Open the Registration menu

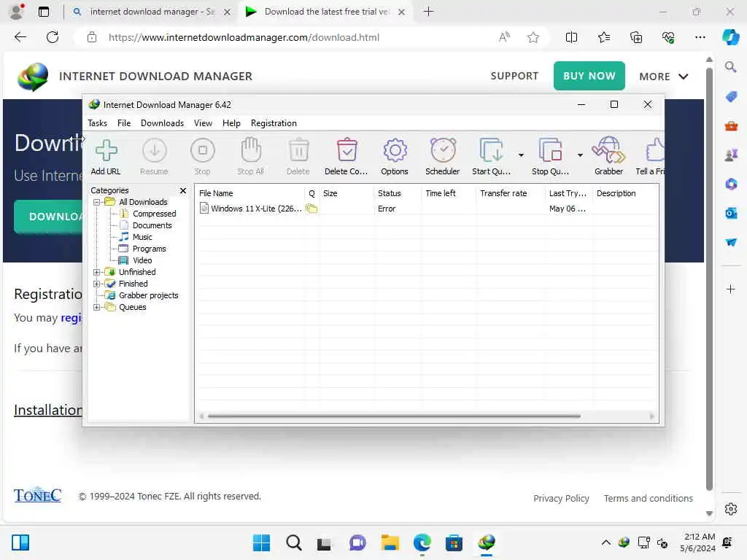pos(274,122)
